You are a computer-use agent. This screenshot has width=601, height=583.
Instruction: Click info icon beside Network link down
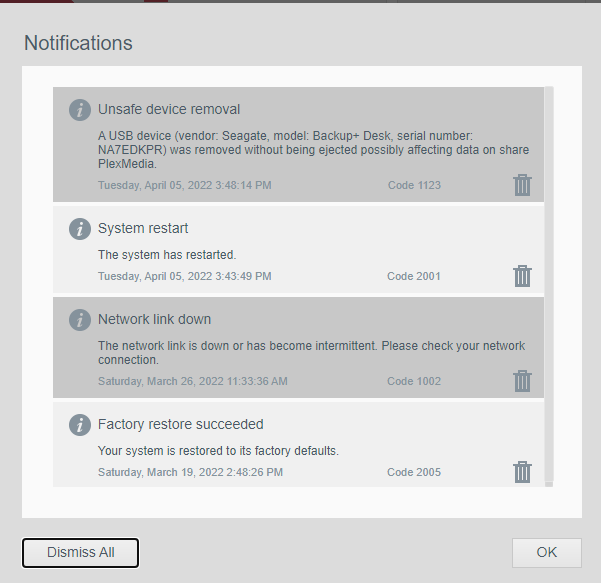coord(80,320)
